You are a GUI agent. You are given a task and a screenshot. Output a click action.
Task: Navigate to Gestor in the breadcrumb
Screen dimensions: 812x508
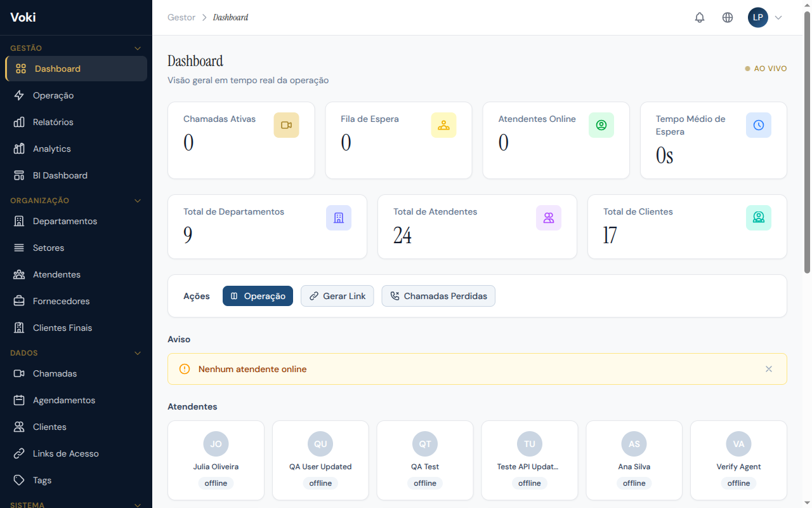181,17
